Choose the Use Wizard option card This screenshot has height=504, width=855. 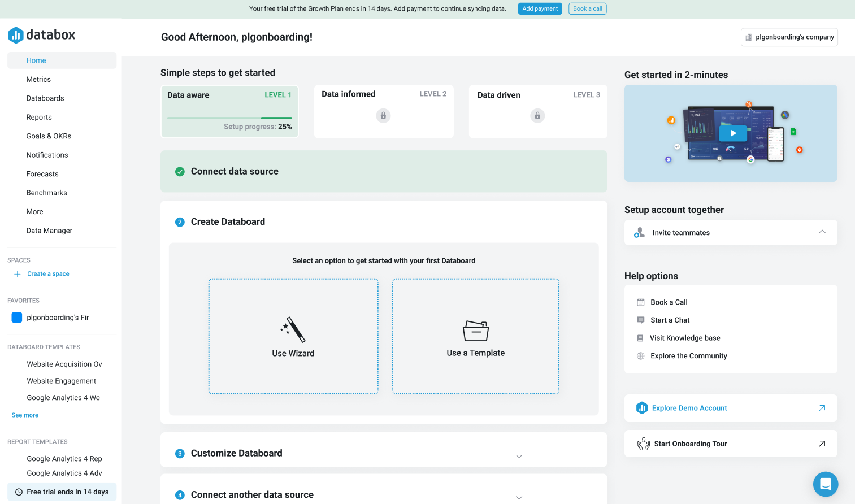click(293, 336)
